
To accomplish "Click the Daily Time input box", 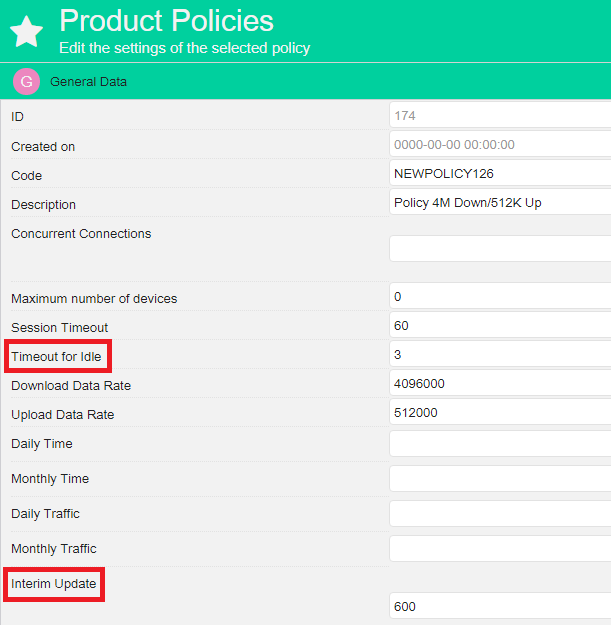I will coord(500,444).
